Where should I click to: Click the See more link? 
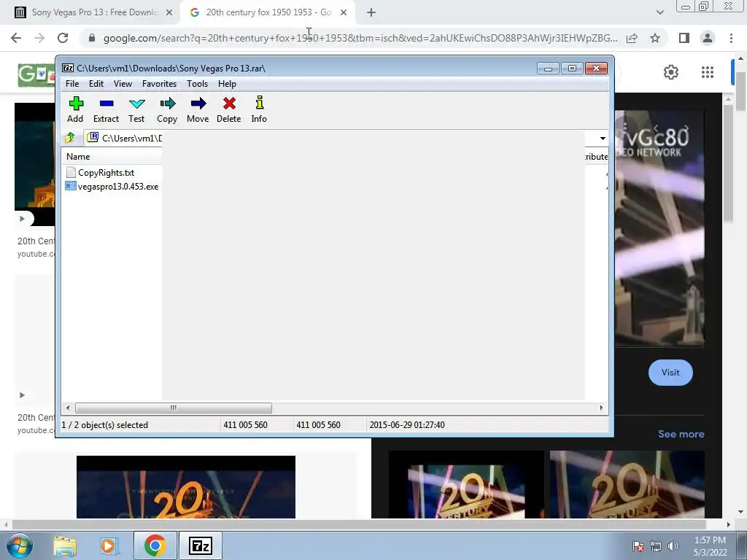coord(681,434)
